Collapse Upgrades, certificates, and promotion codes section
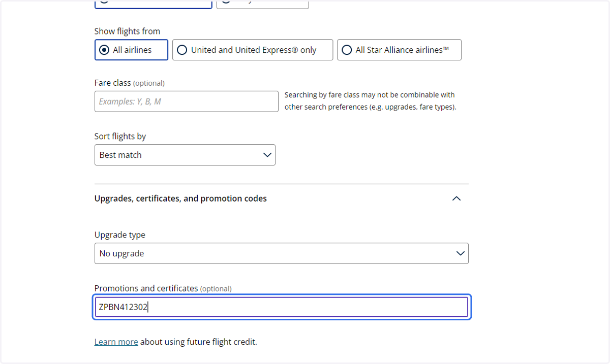 [456, 198]
